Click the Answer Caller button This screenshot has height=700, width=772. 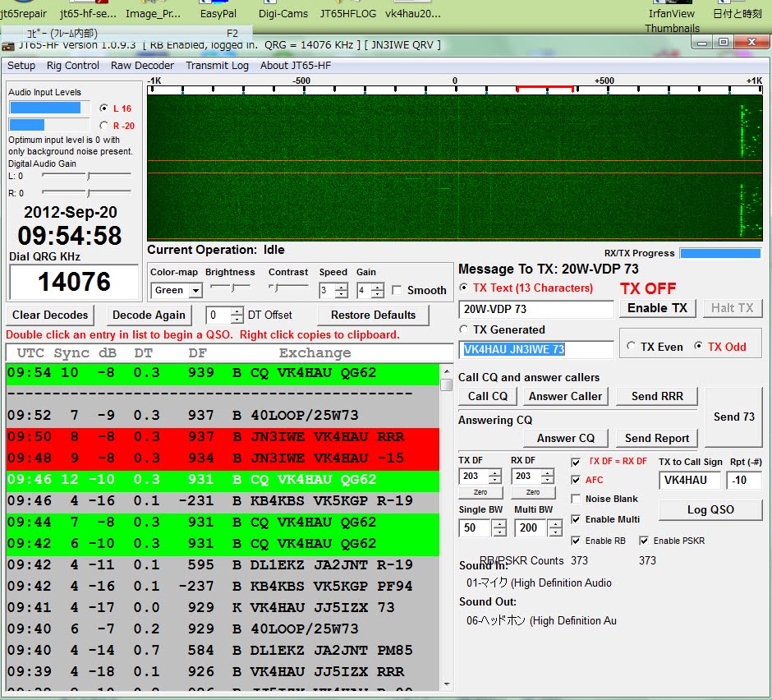pyautogui.click(x=565, y=396)
